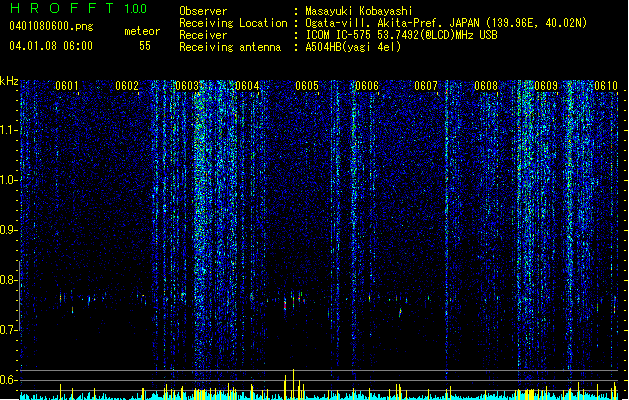Click the meteor count value 55

145,46
